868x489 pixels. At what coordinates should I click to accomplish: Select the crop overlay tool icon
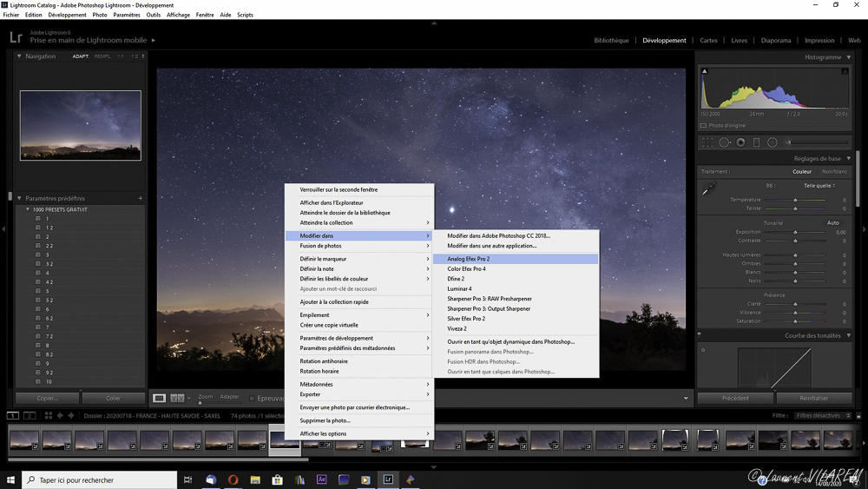coord(707,142)
